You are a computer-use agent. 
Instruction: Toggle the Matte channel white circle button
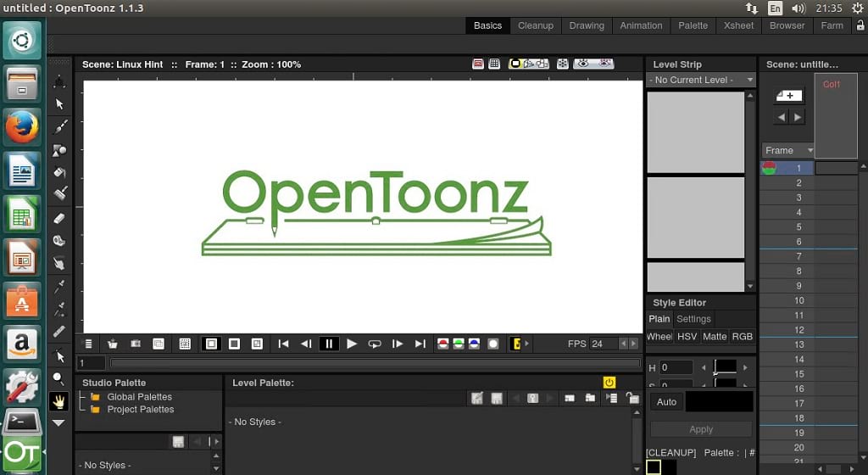pyautogui.click(x=492, y=344)
